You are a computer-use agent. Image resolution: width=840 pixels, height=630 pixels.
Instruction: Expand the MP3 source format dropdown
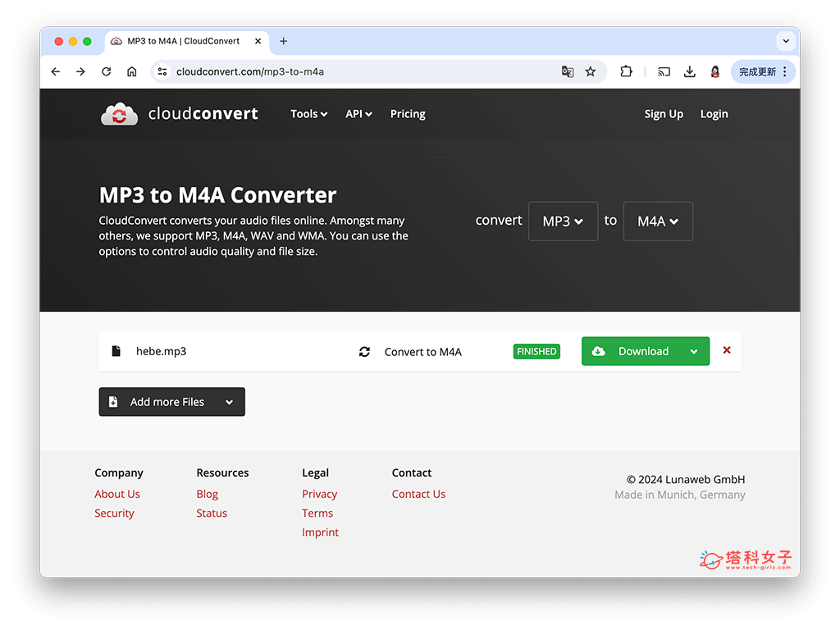[x=563, y=221]
